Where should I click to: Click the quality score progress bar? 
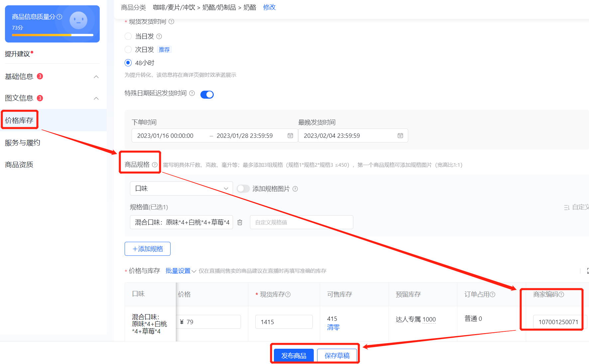pyautogui.click(x=53, y=35)
